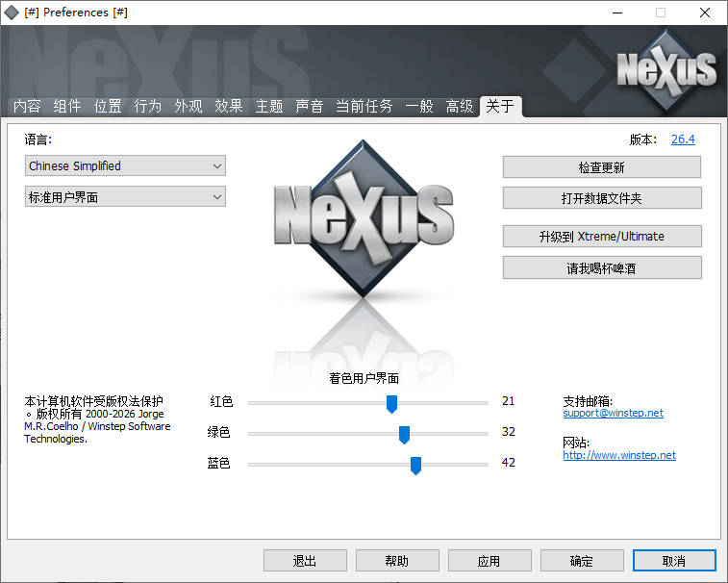Click the Preferences title bar diamond icon
The image size is (728, 583).
pos(12,13)
